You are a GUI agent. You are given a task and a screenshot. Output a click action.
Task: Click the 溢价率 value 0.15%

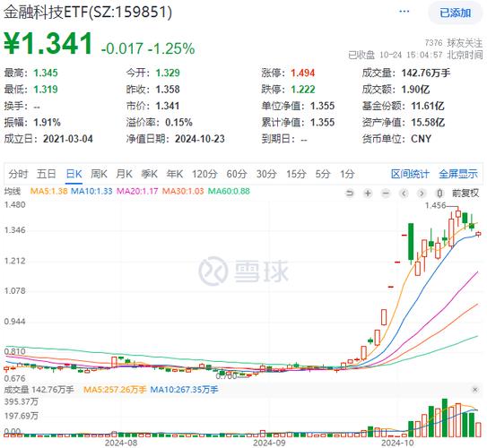coord(178,122)
